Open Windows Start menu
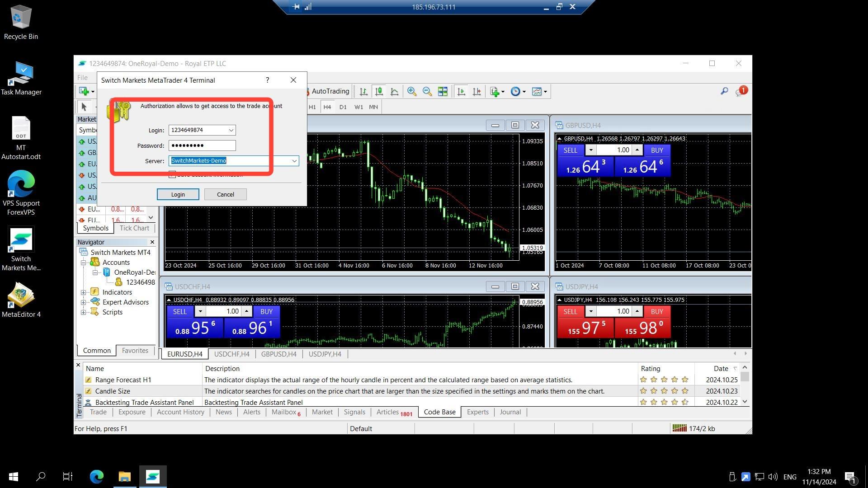868x488 pixels. pyautogui.click(x=14, y=476)
